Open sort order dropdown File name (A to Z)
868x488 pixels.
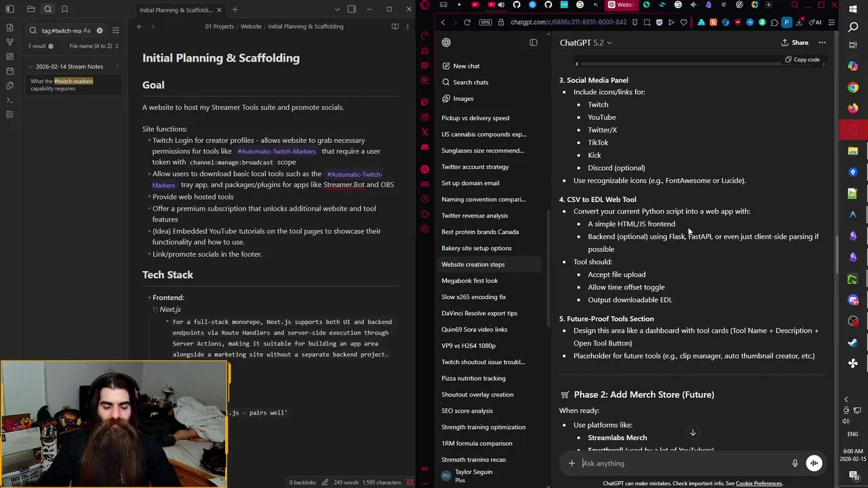point(94,46)
